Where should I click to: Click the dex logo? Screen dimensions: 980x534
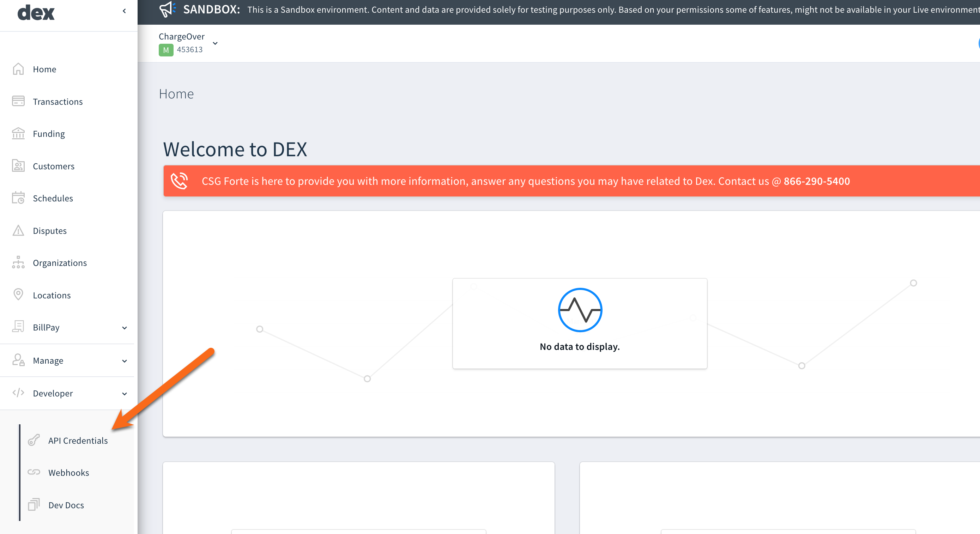coord(36,13)
